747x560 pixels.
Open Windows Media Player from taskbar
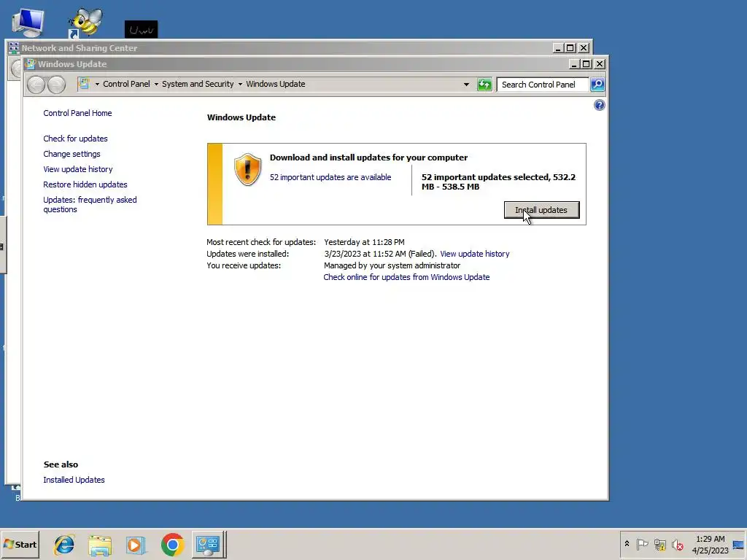coord(136,545)
